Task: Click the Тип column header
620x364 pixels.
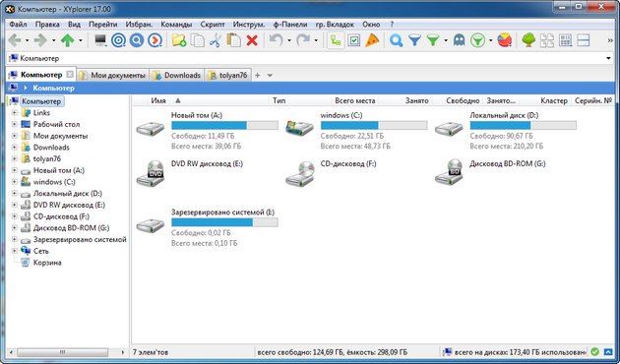Action: pyautogui.click(x=279, y=100)
